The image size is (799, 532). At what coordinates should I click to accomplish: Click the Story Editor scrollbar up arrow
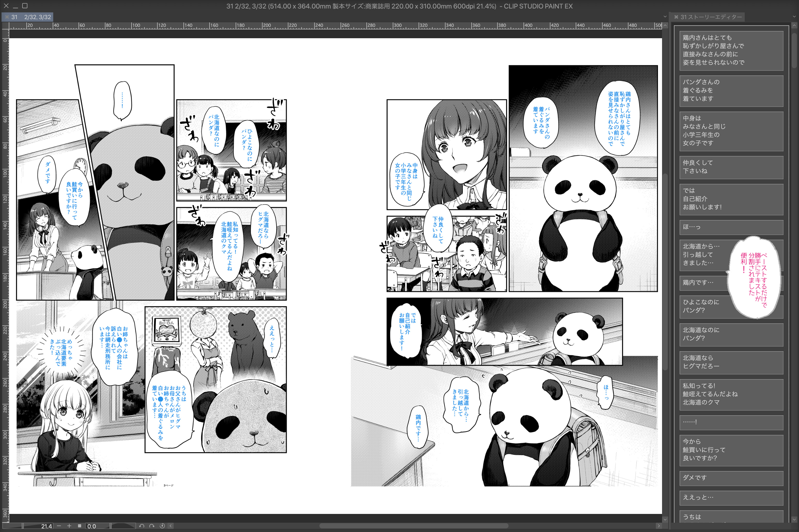794,26
